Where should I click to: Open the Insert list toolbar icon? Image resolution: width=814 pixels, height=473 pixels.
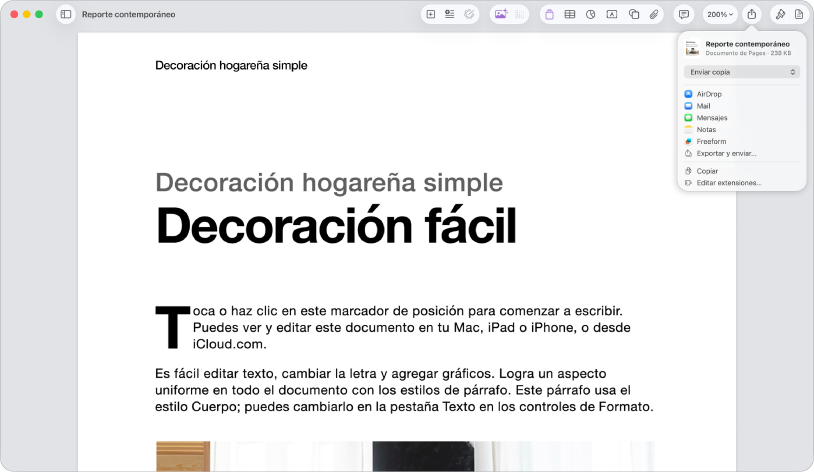click(x=450, y=15)
